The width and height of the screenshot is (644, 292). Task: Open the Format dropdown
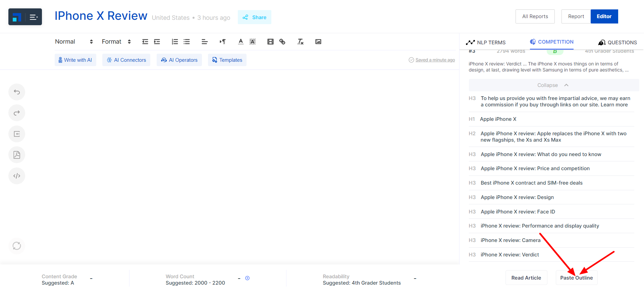[116, 42]
